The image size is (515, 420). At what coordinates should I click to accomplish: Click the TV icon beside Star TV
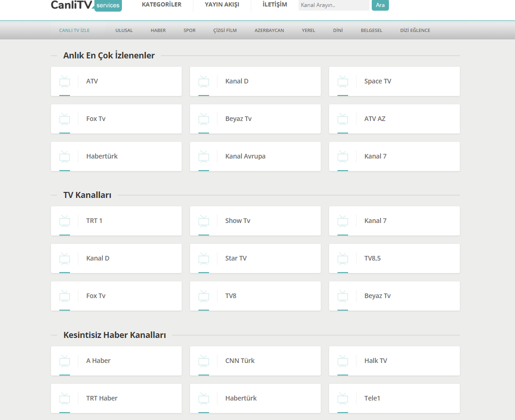203,258
